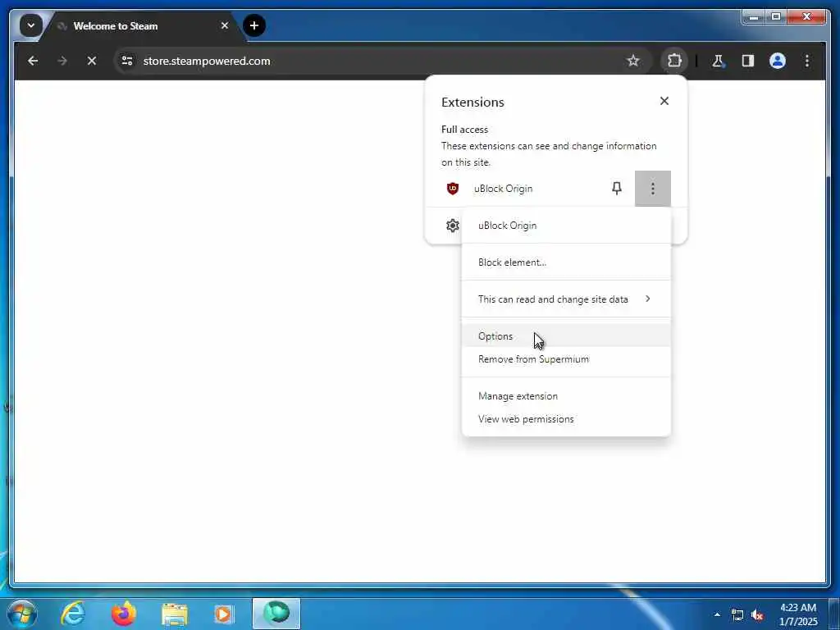
Task: Toggle the browser side panel icon
Action: click(748, 61)
